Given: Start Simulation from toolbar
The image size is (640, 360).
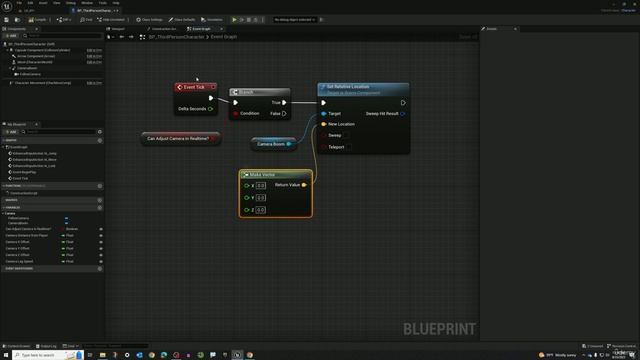Looking at the screenshot, I should (x=212, y=20).
